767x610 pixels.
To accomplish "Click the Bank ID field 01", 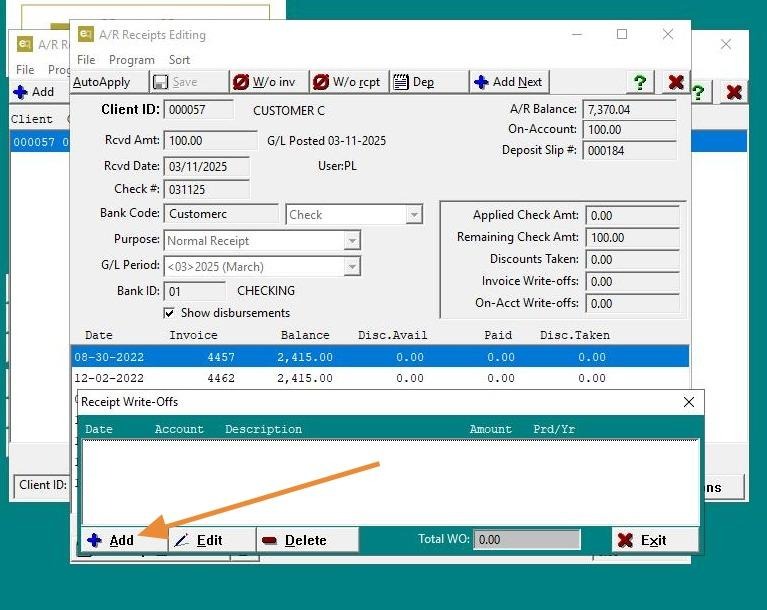I will (195, 292).
